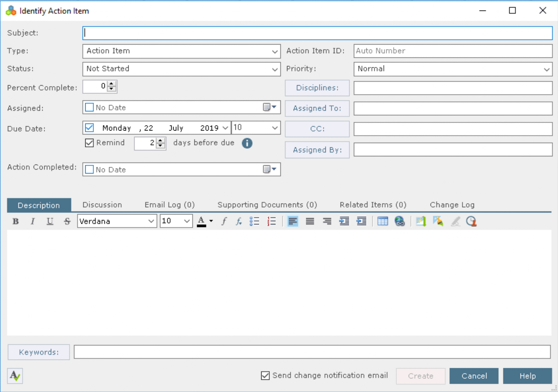This screenshot has width=558, height=392.
Task: Click the Assigned To button
Action: pyautogui.click(x=317, y=108)
